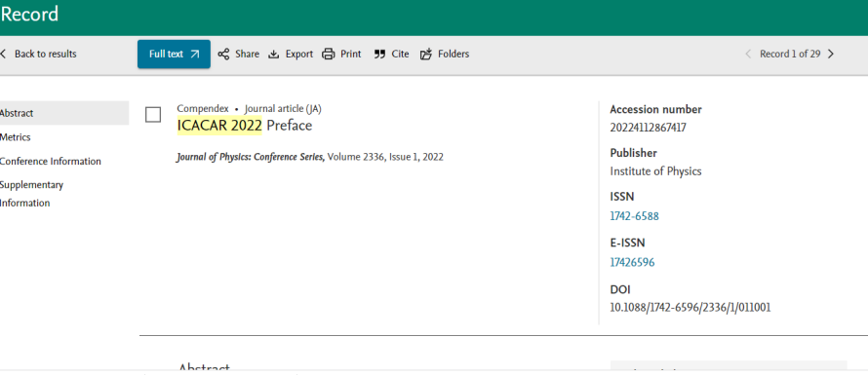Click the Export label in the toolbar
Screen dimensions: 868x375
pyautogui.click(x=299, y=55)
